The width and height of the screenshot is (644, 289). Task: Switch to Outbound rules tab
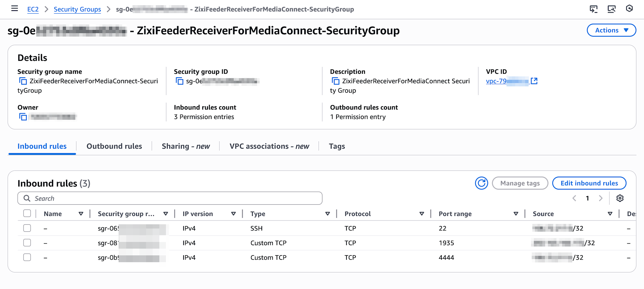114,146
